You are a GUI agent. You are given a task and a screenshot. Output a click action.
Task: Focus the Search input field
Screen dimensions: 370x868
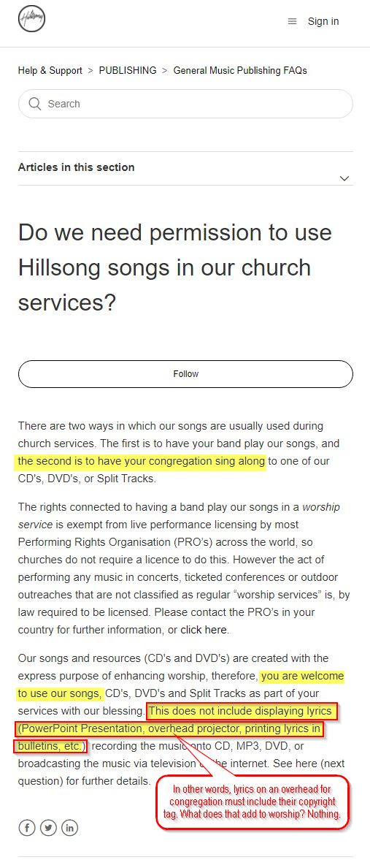tap(185, 104)
